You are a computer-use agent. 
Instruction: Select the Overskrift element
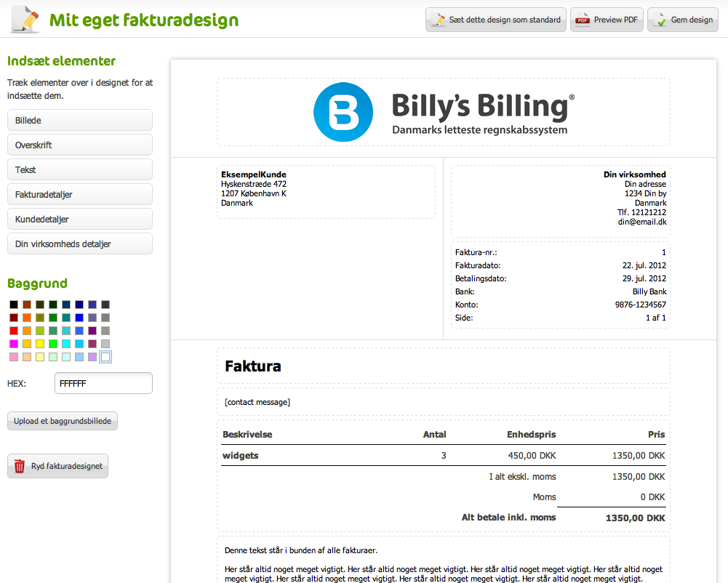click(x=80, y=145)
